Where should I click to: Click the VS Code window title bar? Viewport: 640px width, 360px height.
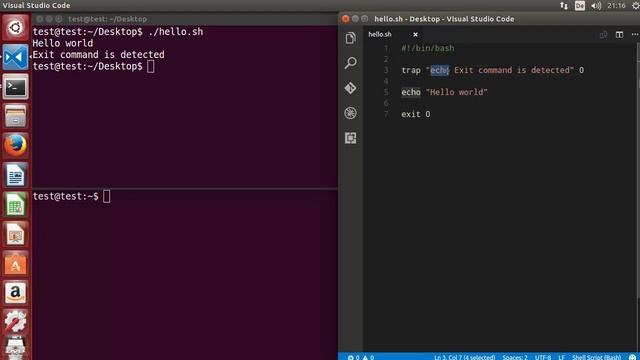click(490, 19)
